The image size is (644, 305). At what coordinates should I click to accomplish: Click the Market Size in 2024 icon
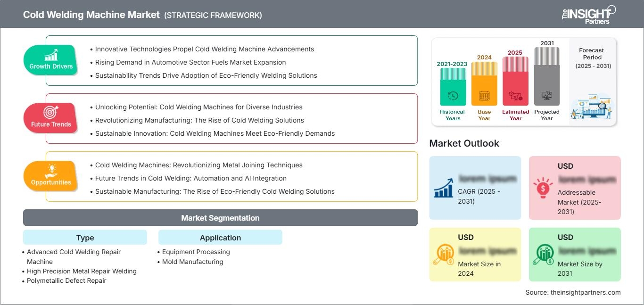(443, 255)
